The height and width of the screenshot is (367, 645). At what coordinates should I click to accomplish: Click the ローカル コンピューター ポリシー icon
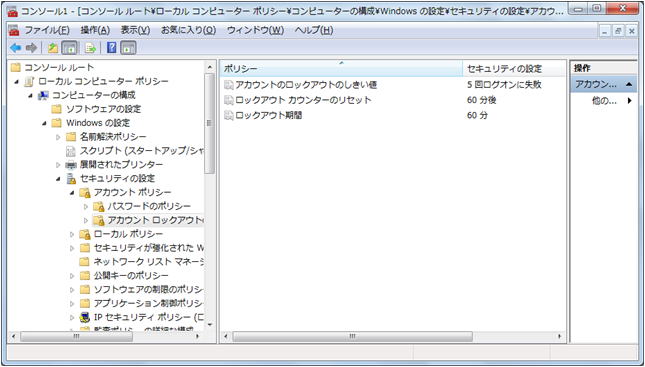(x=29, y=81)
